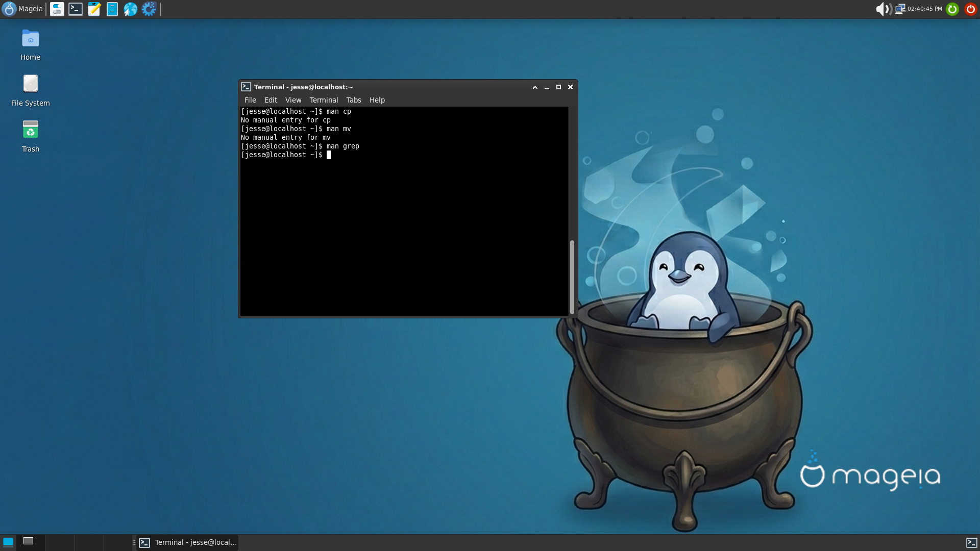980x551 pixels.
Task: Minimize the Terminal window
Action: [x=547, y=87]
